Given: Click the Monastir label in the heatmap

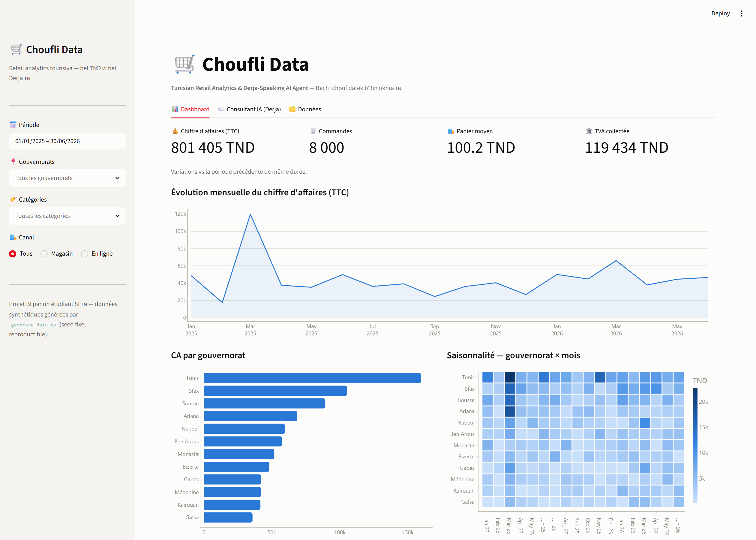Looking at the screenshot, I should [x=464, y=445].
